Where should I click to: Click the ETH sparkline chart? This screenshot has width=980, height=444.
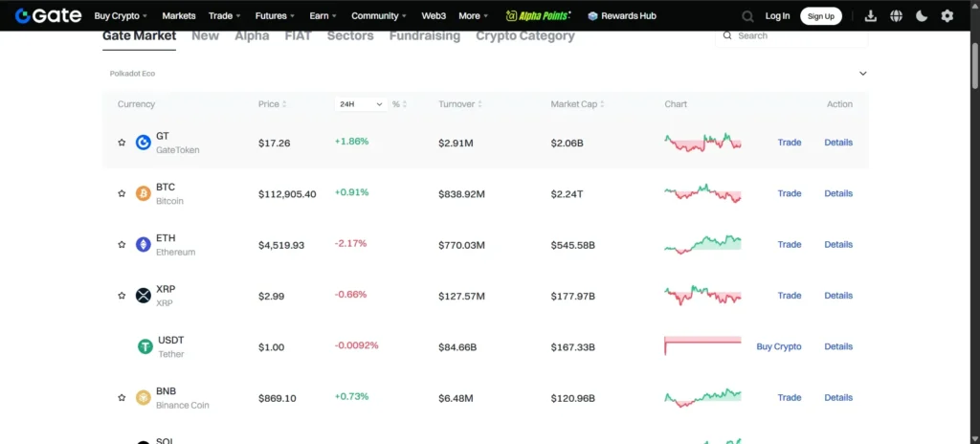click(x=702, y=244)
